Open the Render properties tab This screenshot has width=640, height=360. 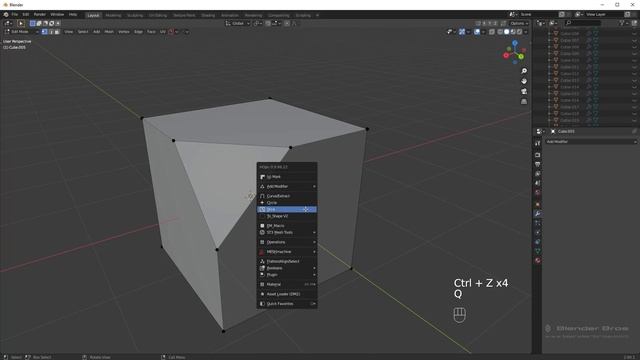click(x=538, y=155)
